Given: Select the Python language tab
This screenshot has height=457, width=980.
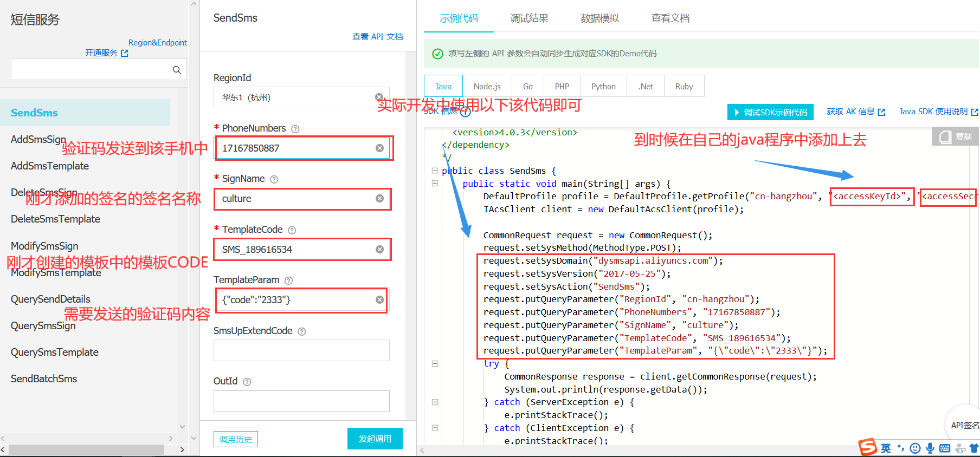Looking at the screenshot, I should (x=603, y=87).
